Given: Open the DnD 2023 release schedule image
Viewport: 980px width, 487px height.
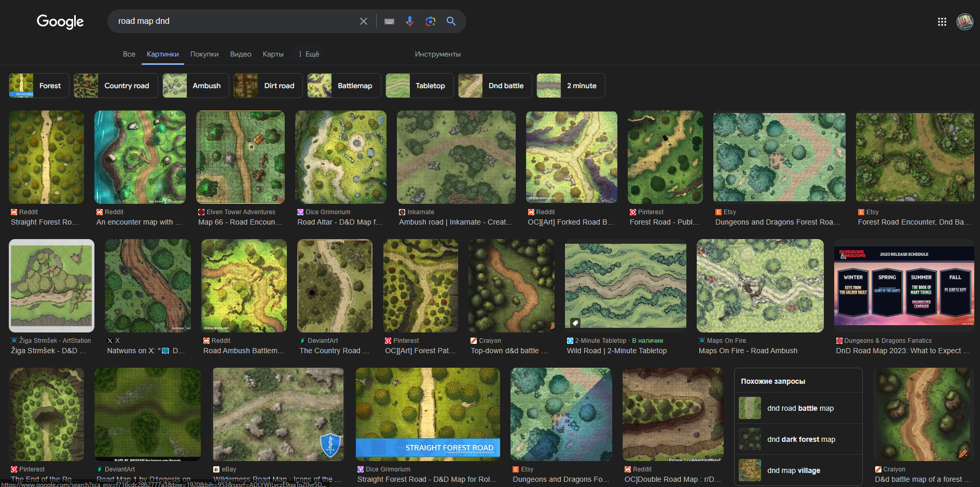Looking at the screenshot, I should pos(904,286).
